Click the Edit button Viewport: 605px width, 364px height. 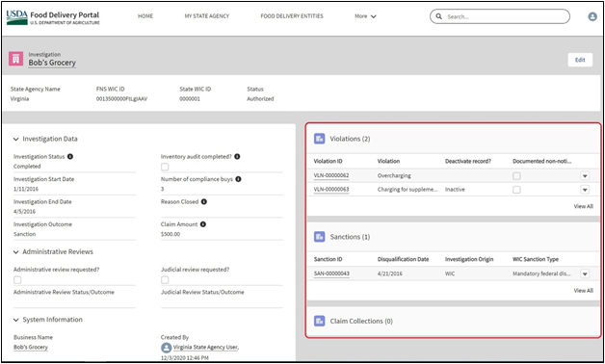pyautogui.click(x=580, y=60)
